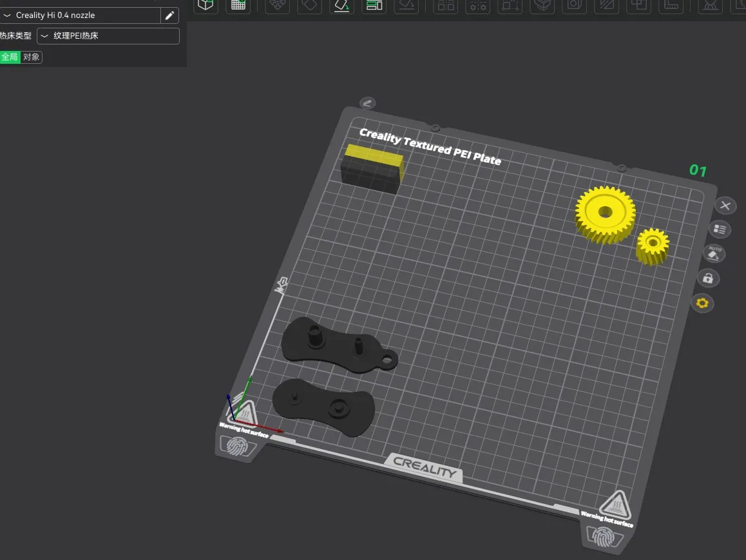
Task: Click the diagonal hatched square toolbar icon
Action: point(607,5)
